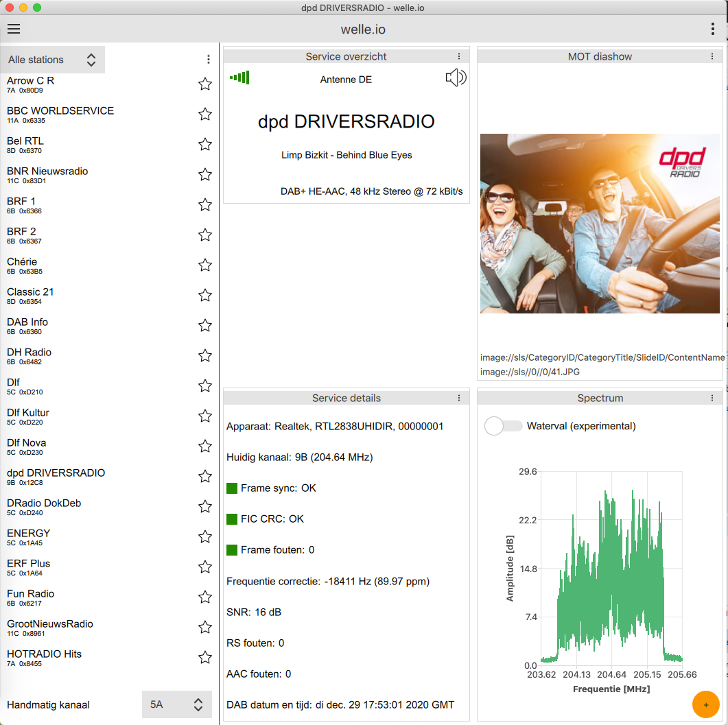The width and height of the screenshot is (728, 725).
Task: Star the GrootNieuwsRadio station
Action: click(205, 627)
